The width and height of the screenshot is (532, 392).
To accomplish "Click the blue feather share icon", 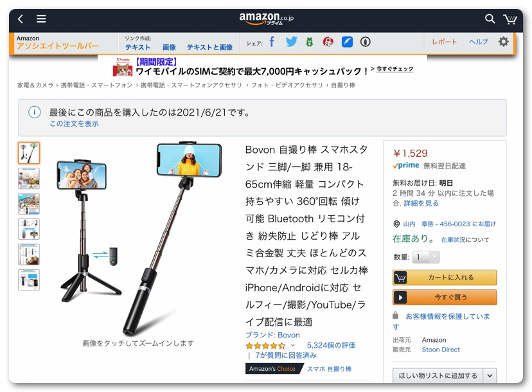I will (347, 42).
